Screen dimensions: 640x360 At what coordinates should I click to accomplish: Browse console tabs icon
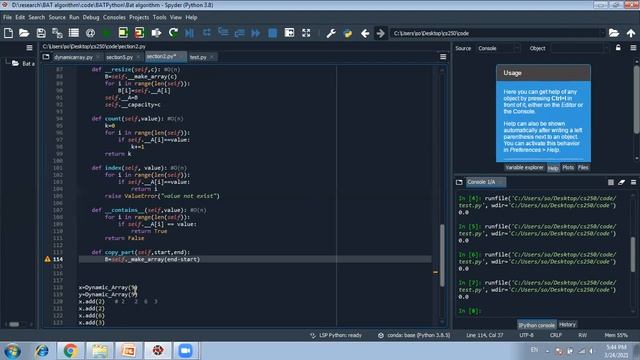[459, 182]
